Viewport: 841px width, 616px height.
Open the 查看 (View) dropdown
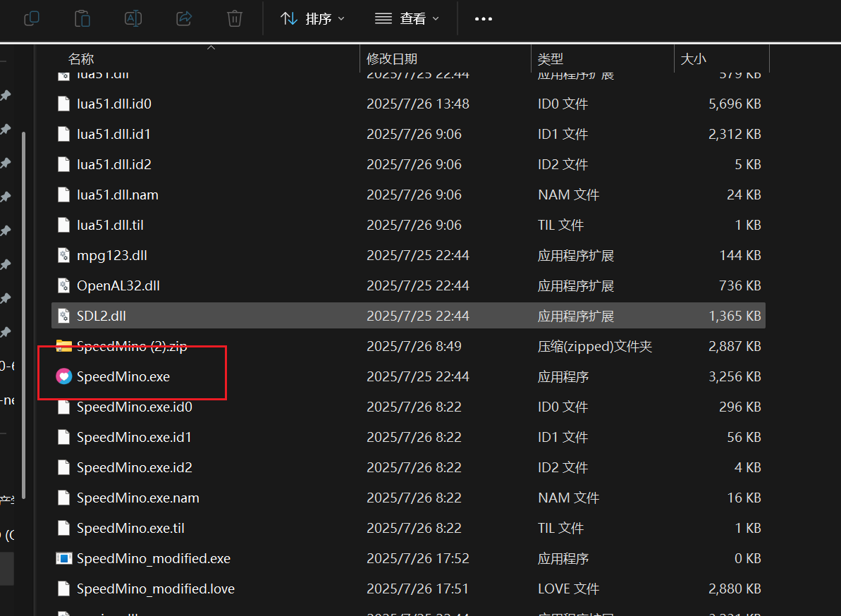[x=407, y=19]
